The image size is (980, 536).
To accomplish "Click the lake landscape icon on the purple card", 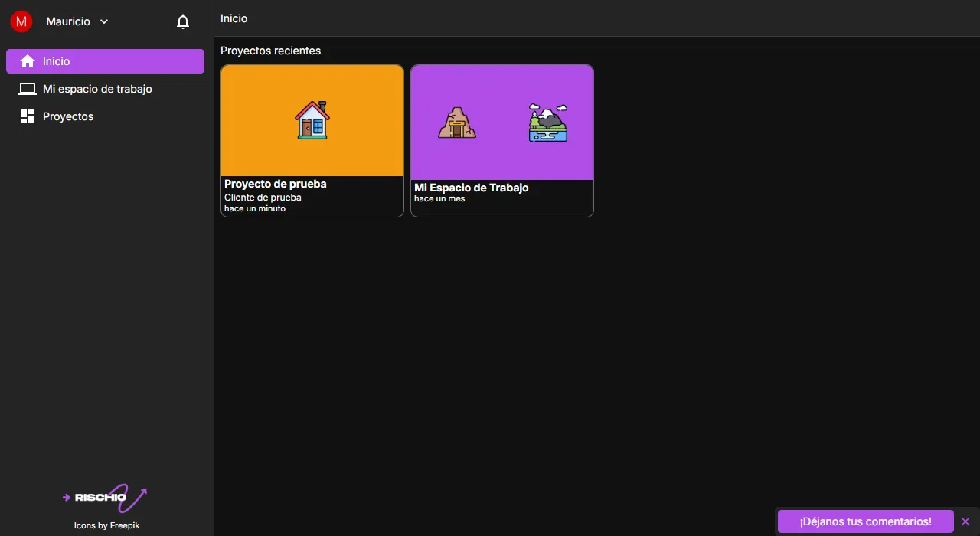I will [x=548, y=123].
